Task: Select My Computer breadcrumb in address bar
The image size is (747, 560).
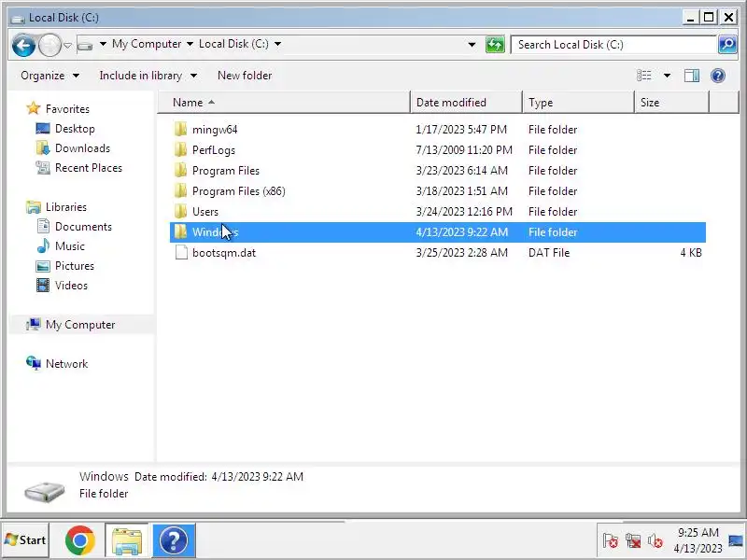Action: pos(147,44)
